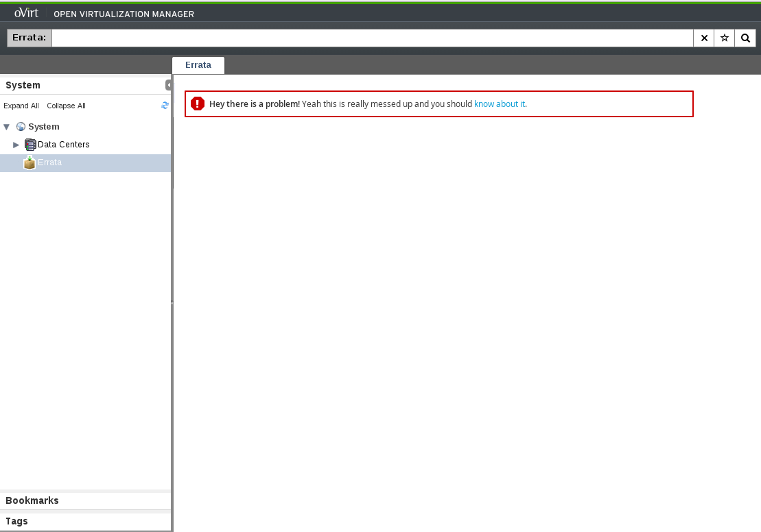Click the Expand All link

[x=21, y=106]
